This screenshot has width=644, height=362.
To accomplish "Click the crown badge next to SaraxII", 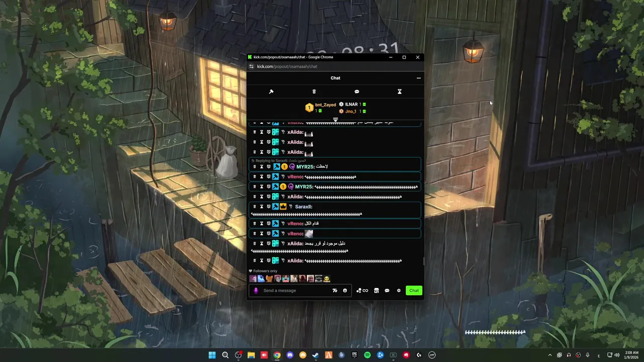I will click(x=283, y=207).
